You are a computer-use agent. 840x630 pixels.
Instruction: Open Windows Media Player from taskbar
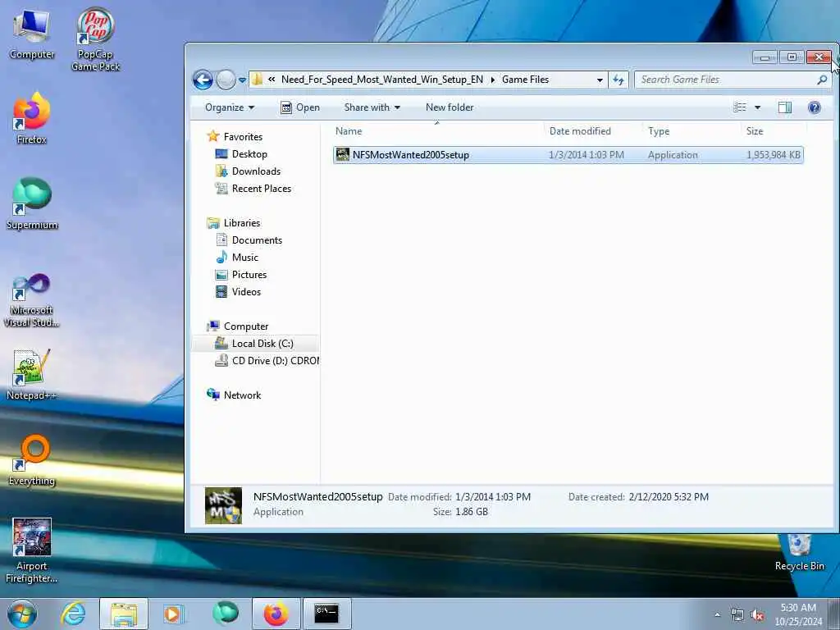click(173, 614)
